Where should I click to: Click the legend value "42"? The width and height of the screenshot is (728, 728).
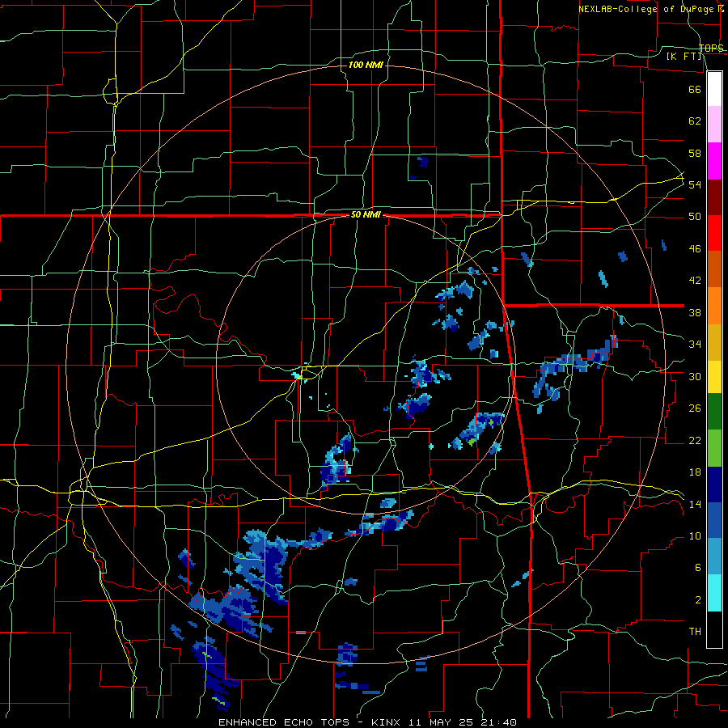pyautogui.click(x=695, y=281)
